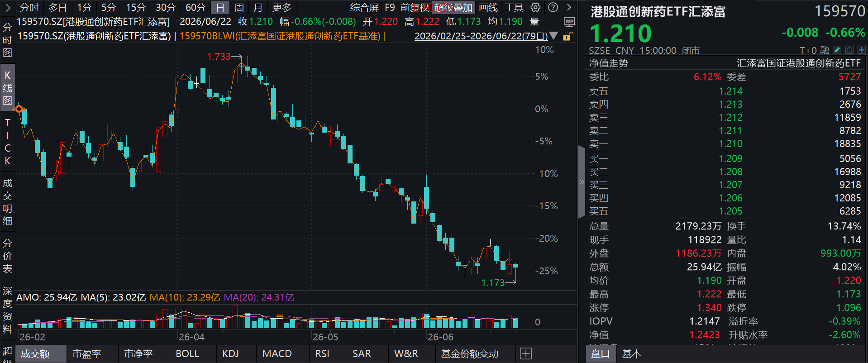
Task: Select the 60分 interval
Action: (x=196, y=7)
